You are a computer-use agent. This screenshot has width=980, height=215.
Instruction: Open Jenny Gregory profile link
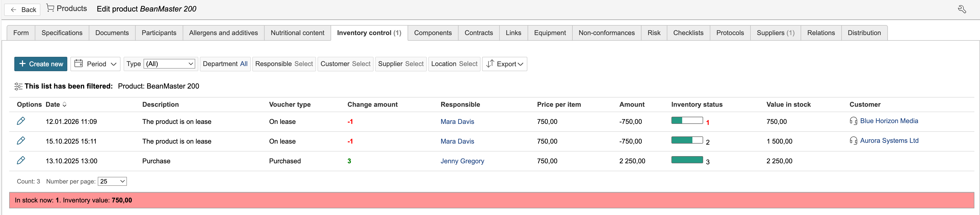point(462,161)
